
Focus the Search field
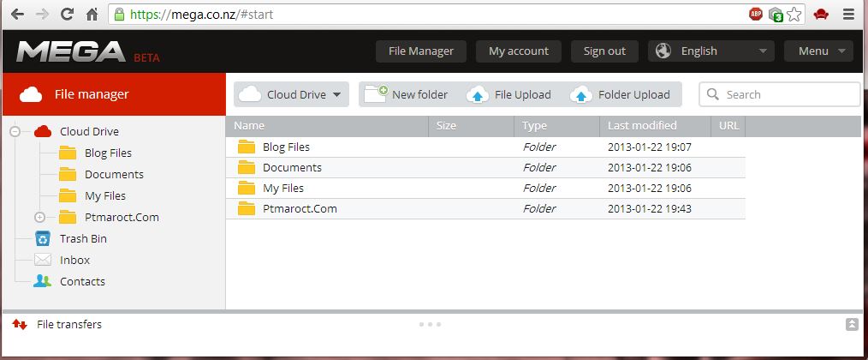780,94
